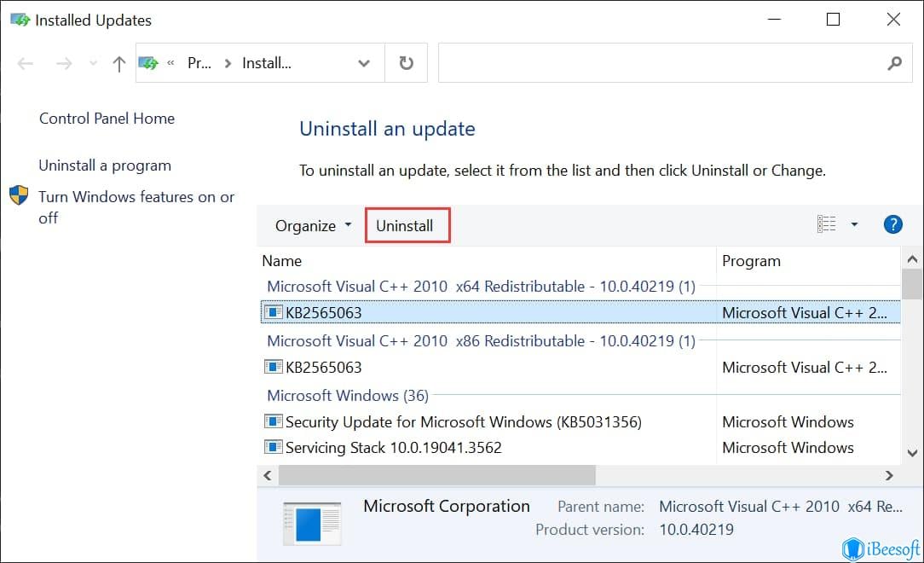Maximize the Installed Updates window
Image resolution: width=924 pixels, height=563 pixels.
834,20
